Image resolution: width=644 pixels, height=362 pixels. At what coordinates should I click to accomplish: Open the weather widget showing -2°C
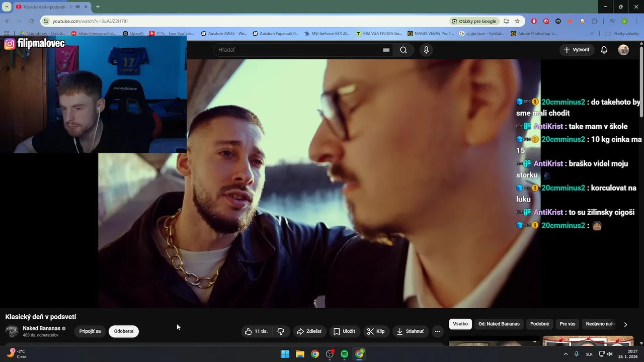17,354
